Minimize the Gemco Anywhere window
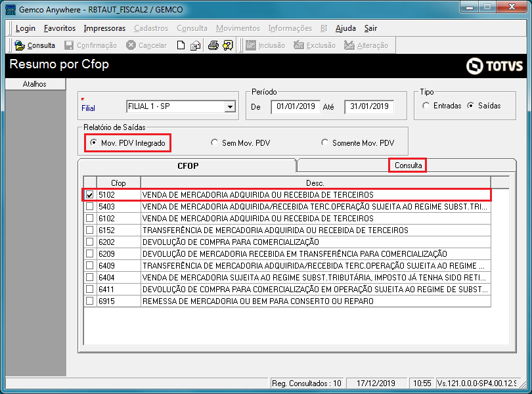This screenshot has width=532, height=394. (470, 7)
